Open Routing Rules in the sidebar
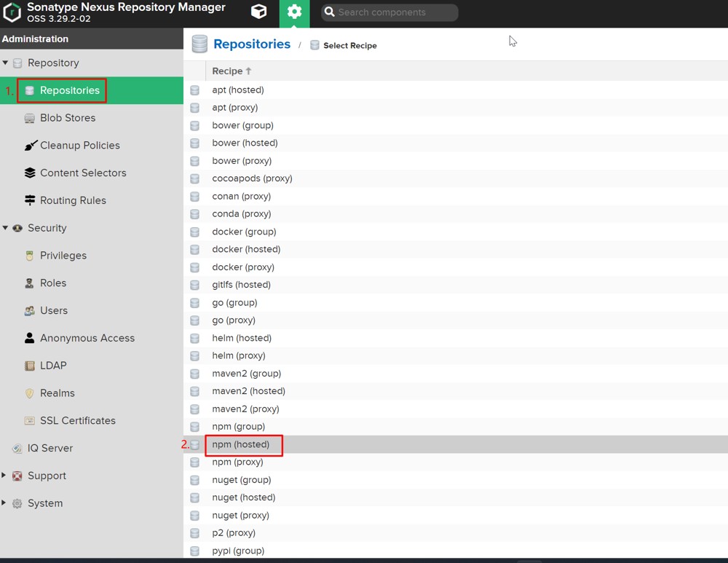The width and height of the screenshot is (728, 563). pos(73,200)
